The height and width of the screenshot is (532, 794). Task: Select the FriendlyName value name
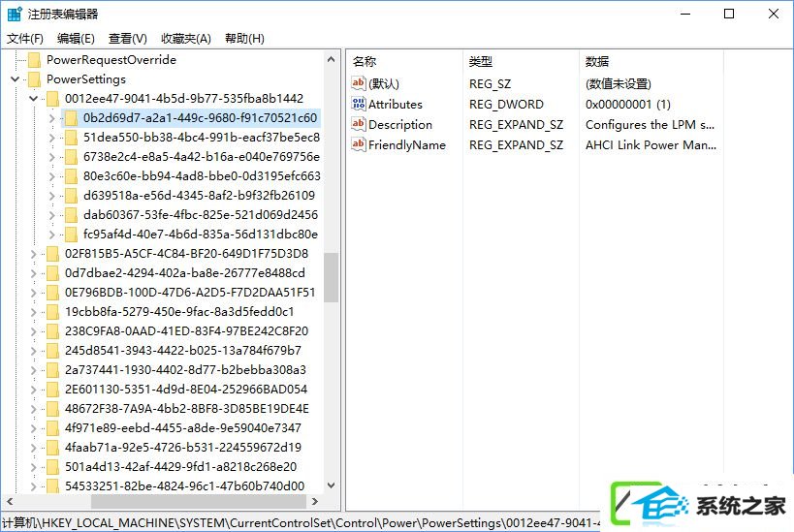point(407,144)
